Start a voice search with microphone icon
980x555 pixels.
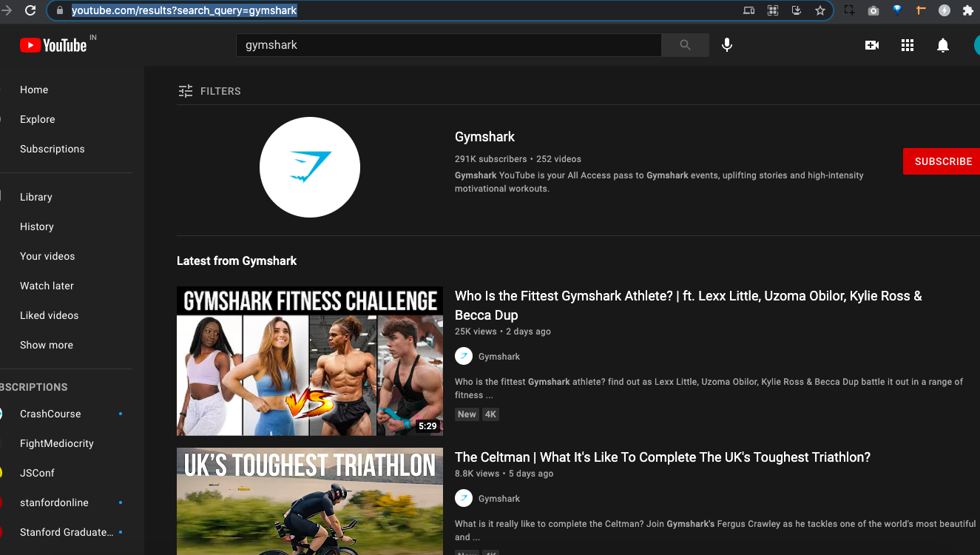click(x=726, y=45)
